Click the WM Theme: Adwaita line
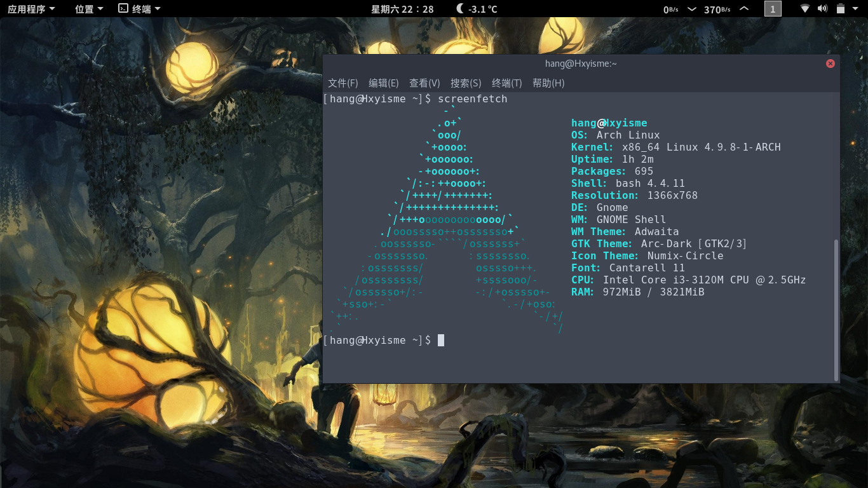The width and height of the screenshot is (868, 488). pyautogui.click(x=625, y=232)
